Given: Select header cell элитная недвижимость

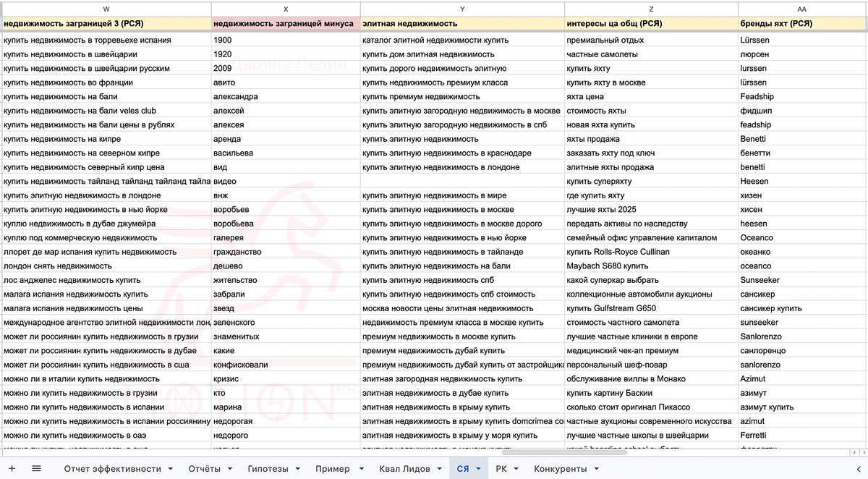Looking at the screenshot, I should 462,24.
